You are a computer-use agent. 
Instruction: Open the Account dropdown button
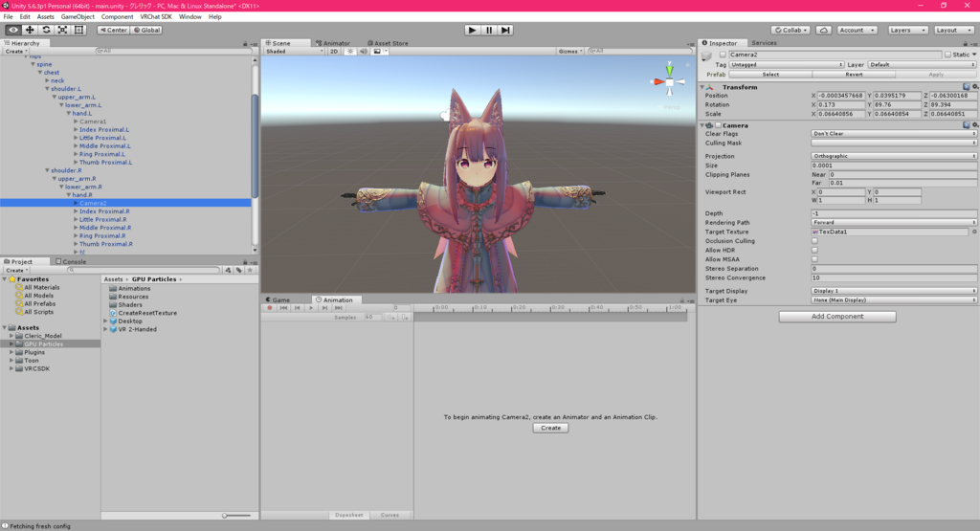[857, 30]
